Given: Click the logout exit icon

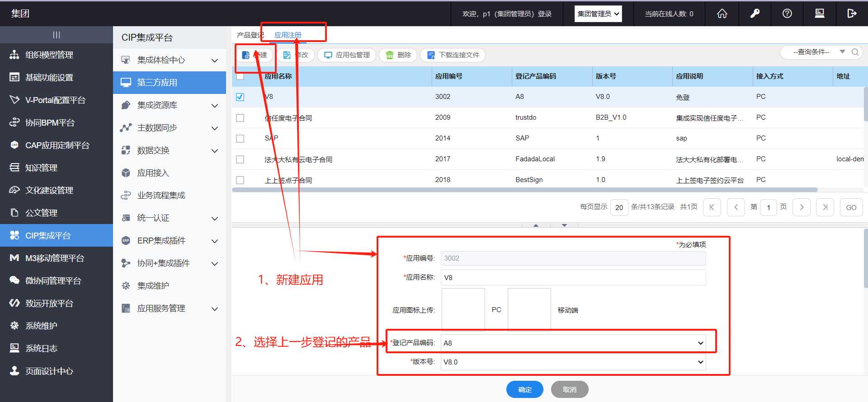Looking at the screenshot, I should 852,14.
